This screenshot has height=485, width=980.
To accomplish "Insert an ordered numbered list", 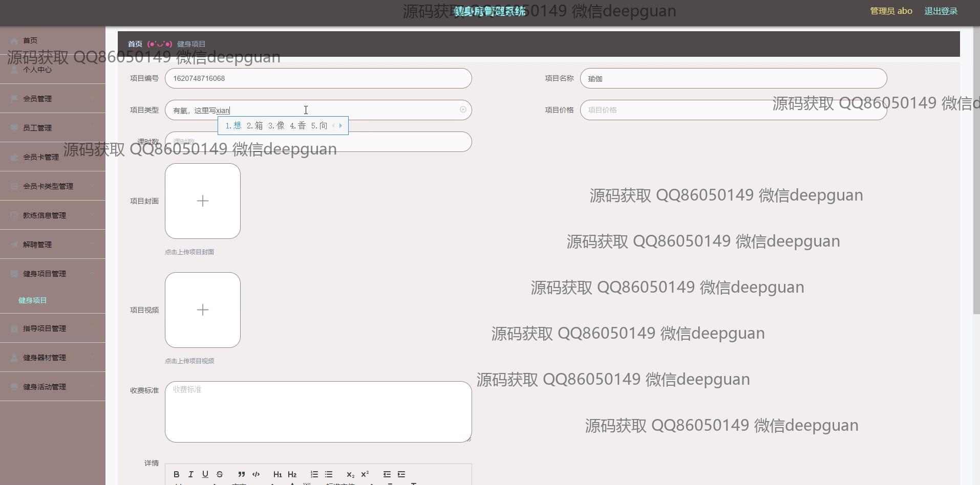I will (314, 474).
